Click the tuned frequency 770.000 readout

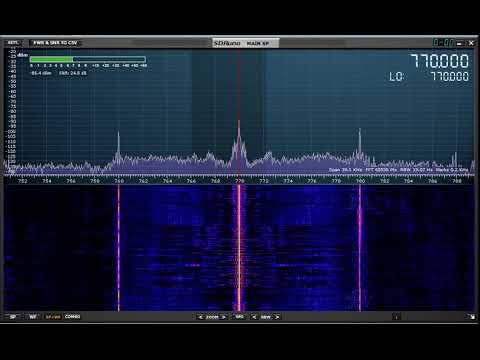[x=440, y=61]
